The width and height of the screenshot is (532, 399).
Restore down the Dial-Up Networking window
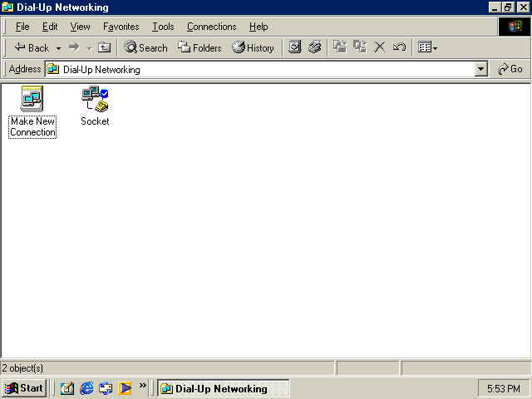[x=508, y=7]
